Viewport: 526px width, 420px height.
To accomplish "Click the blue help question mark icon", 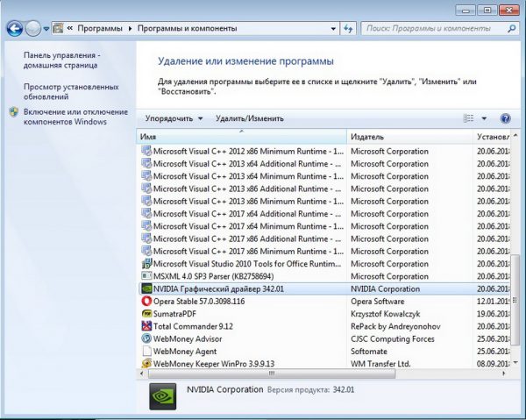I will click(505, 118).
